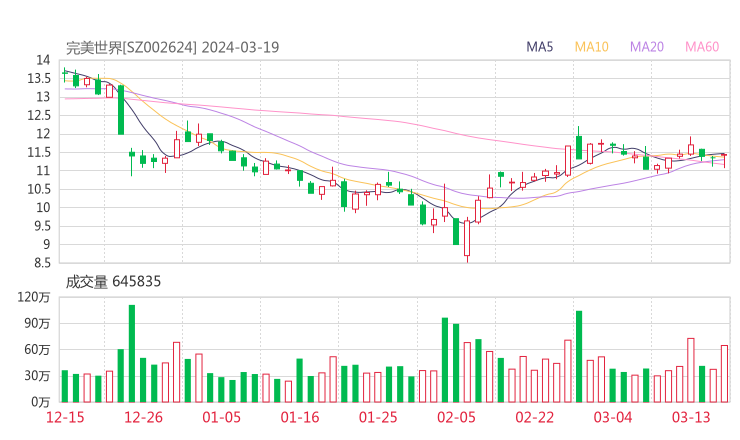This screenshot has height=440, width=740.
Task: Click the chart title 完美世界[SZ002624] 2024-03-19
Action: point(172,48)
